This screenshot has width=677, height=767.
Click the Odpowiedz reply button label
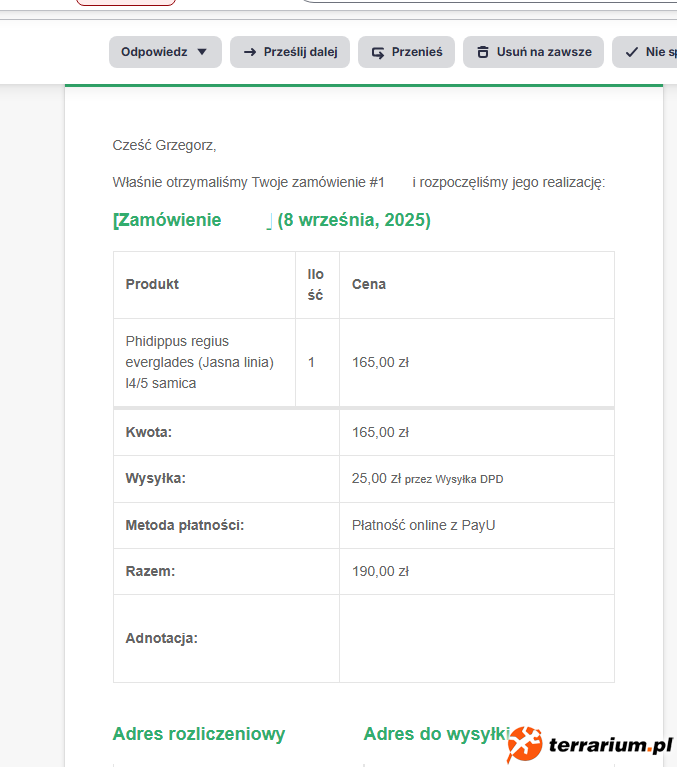(x=154, y=52)
